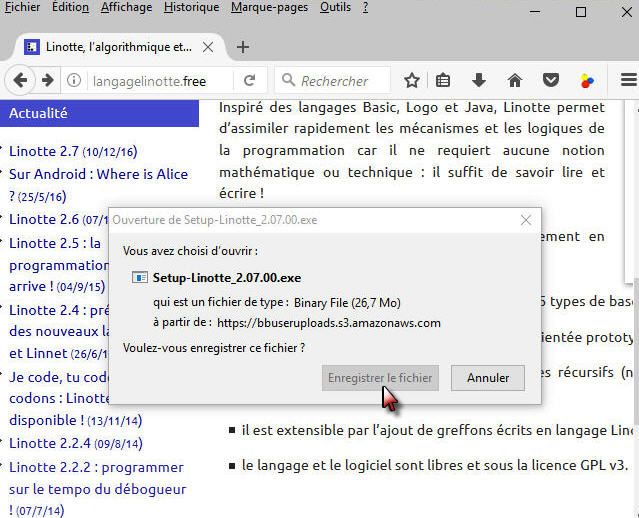Open the hamburger menu icon
This screenshot has width=639, height=518.
[x=629, y=80]
